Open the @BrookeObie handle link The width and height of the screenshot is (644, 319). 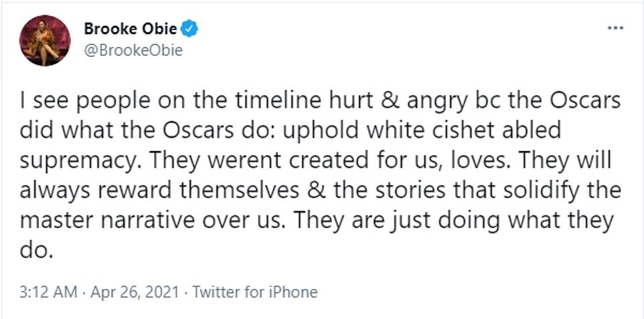coord(133,51)
